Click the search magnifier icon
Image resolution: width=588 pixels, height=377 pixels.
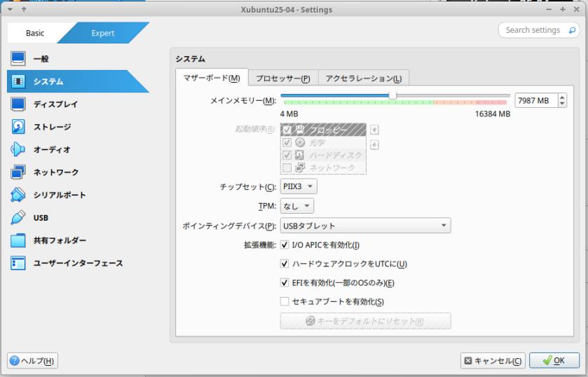click(572, 30)
